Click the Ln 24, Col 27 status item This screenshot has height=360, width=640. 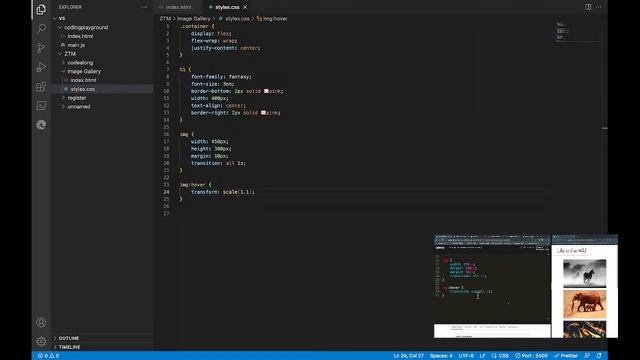click(x=409, y=356)
